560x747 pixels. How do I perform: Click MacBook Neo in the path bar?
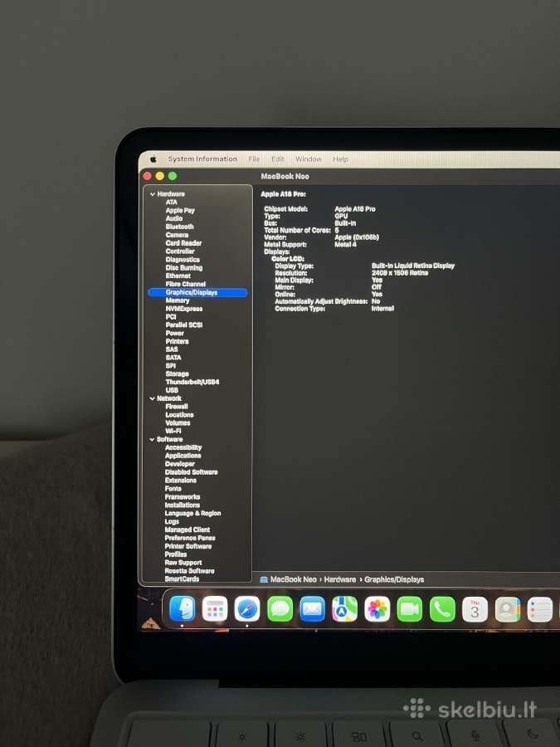[294, 579]
